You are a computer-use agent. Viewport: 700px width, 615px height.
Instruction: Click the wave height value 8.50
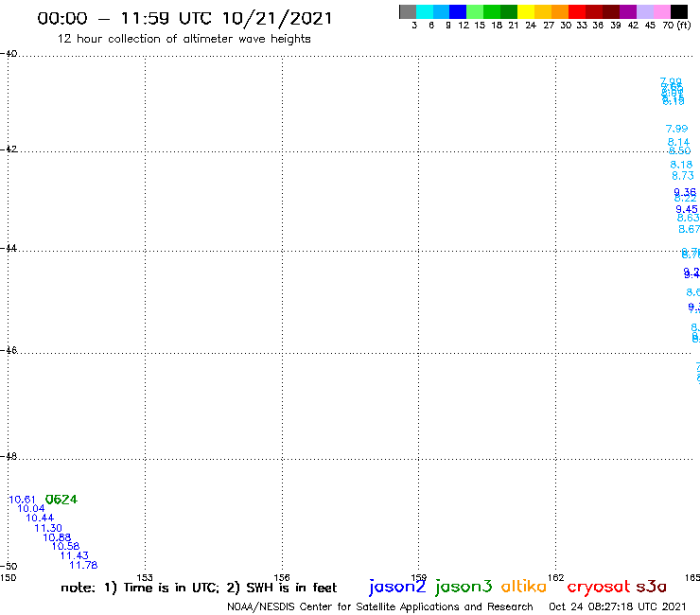pos(680,150)
